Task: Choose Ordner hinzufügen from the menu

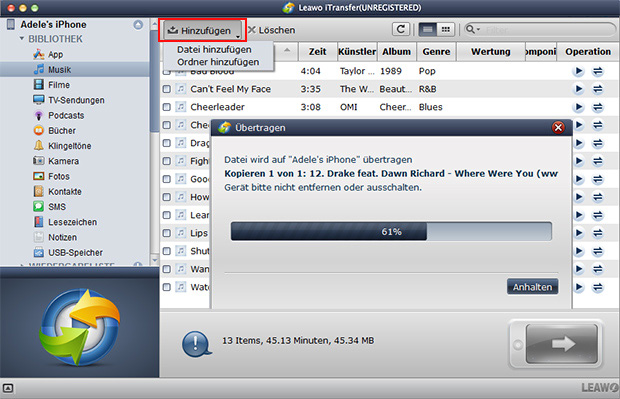Action: [218, 62]
